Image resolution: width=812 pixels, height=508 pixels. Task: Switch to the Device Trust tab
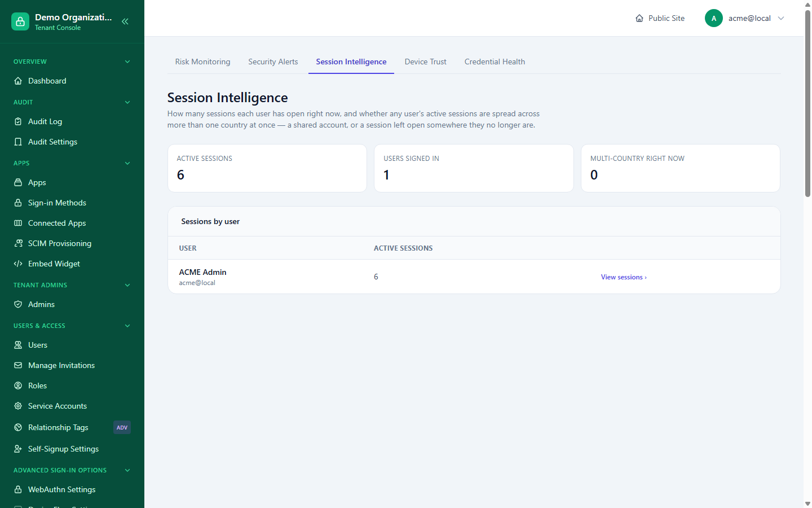pos(425,62)
